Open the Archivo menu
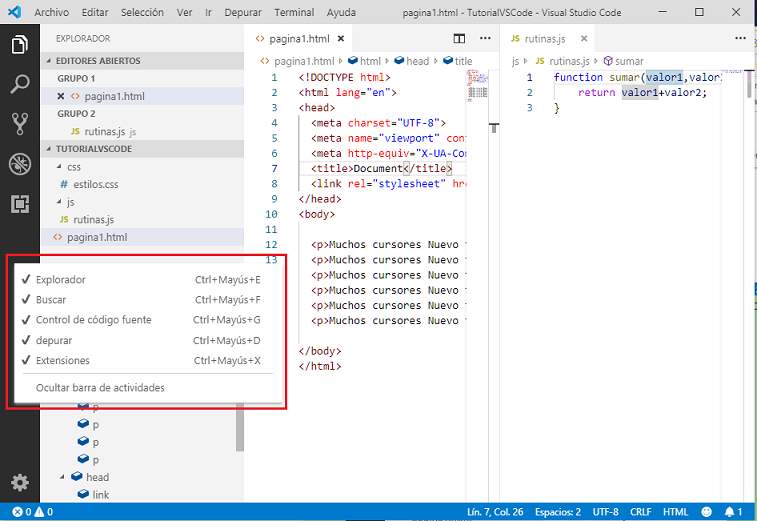This screenshot has height=521, width=757. [52, 12]
